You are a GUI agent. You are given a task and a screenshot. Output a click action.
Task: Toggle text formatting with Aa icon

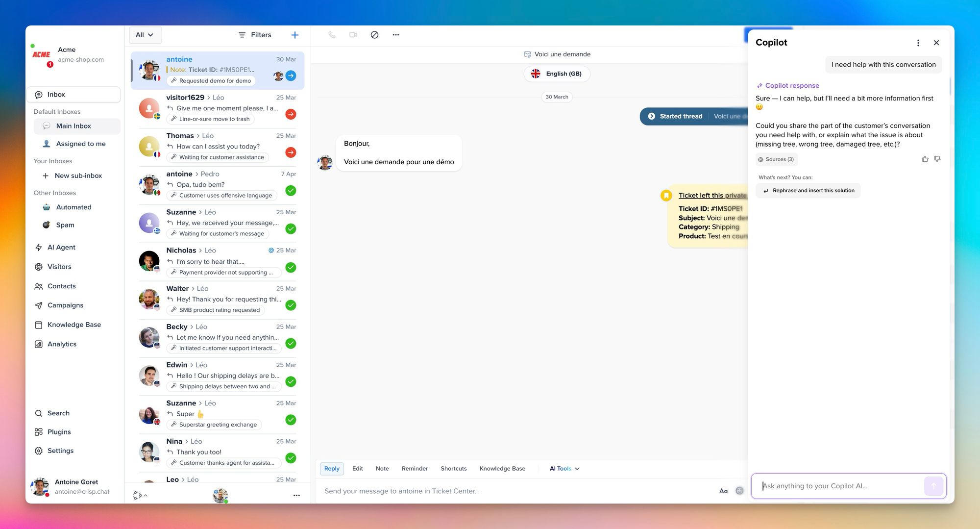tap(723, 491)
